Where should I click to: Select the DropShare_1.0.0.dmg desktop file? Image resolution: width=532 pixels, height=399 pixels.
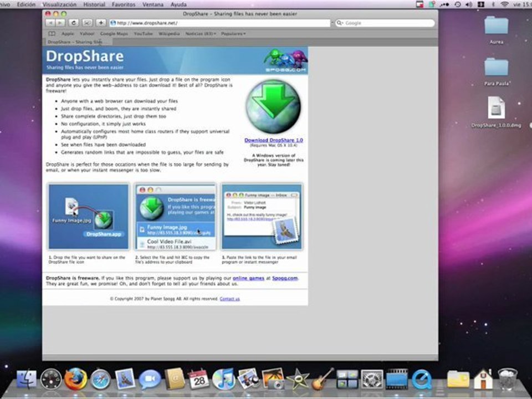tap(496, 112)
